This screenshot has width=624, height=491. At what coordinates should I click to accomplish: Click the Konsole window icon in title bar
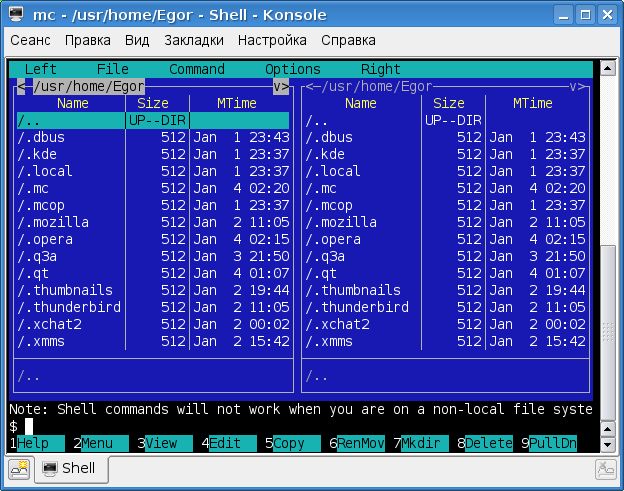coord(16,14)
